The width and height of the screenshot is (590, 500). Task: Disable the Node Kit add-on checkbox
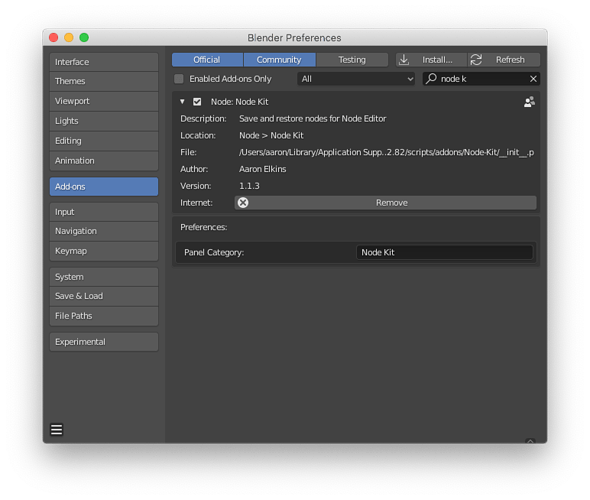(197, 102)
